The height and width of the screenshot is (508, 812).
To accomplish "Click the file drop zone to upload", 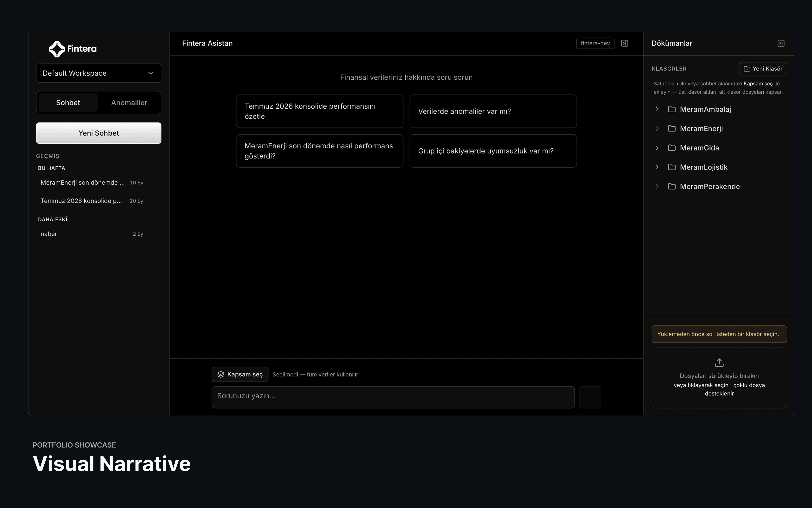I will [x=719, y=378].
